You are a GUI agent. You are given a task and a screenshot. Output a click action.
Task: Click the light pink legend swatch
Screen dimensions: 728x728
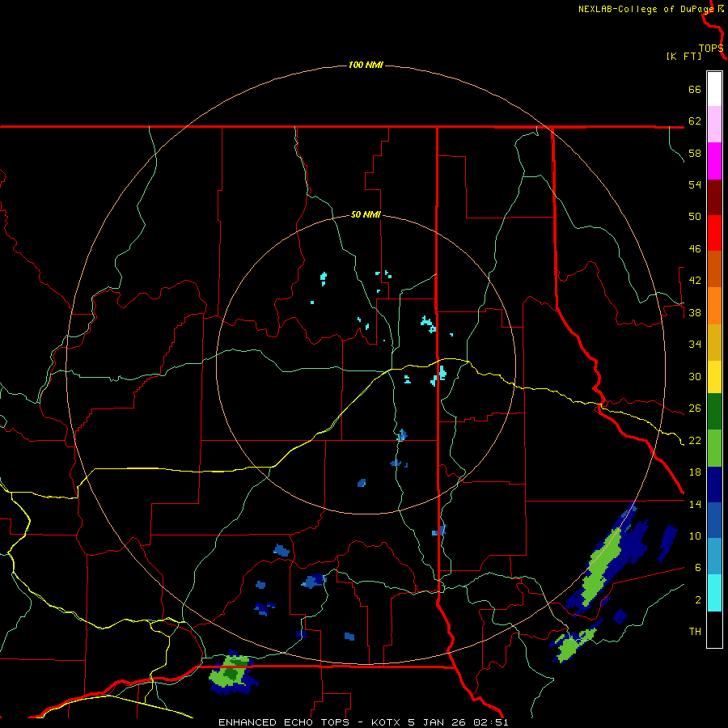[x=714, y=124]
